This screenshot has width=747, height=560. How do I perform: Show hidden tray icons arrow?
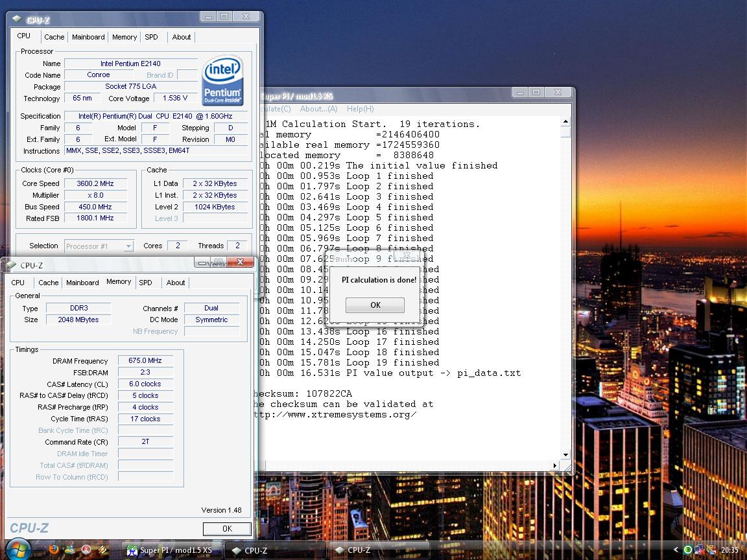pos(676,550)
